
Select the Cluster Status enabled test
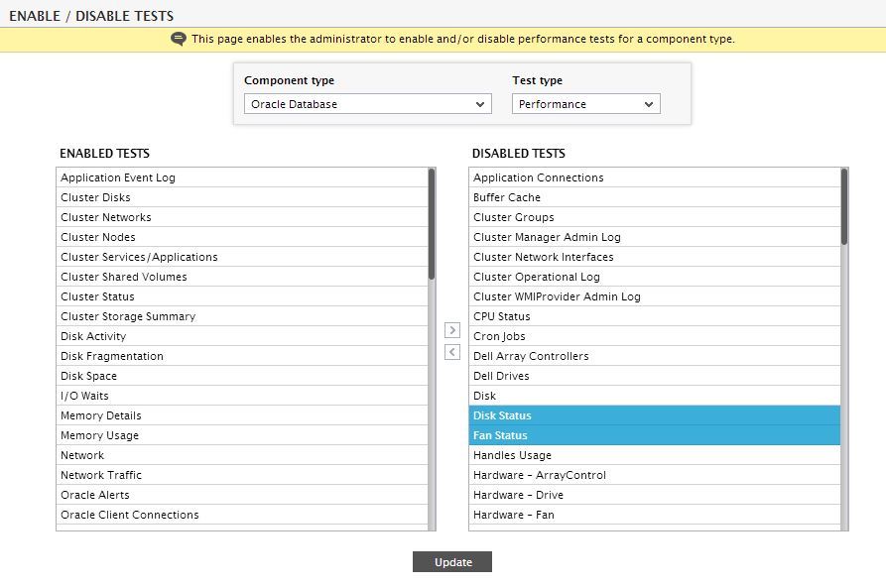point(242,295)
